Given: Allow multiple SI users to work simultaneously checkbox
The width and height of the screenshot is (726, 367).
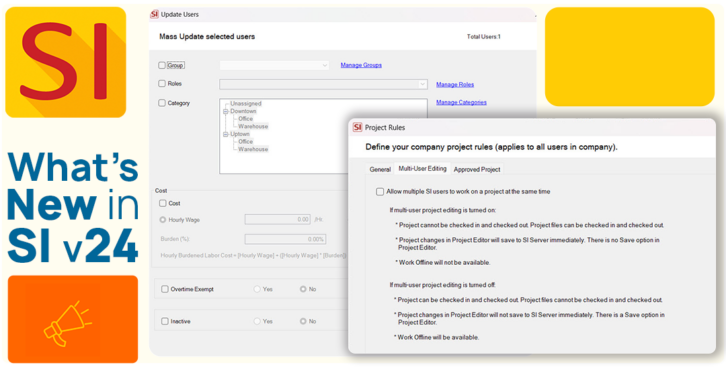Looking at the screenshot, I should point(380,192).
